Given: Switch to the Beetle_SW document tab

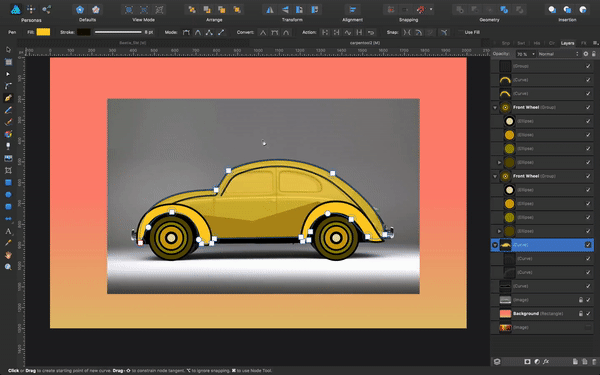Looking at the screenshot, I should (133, 43).
